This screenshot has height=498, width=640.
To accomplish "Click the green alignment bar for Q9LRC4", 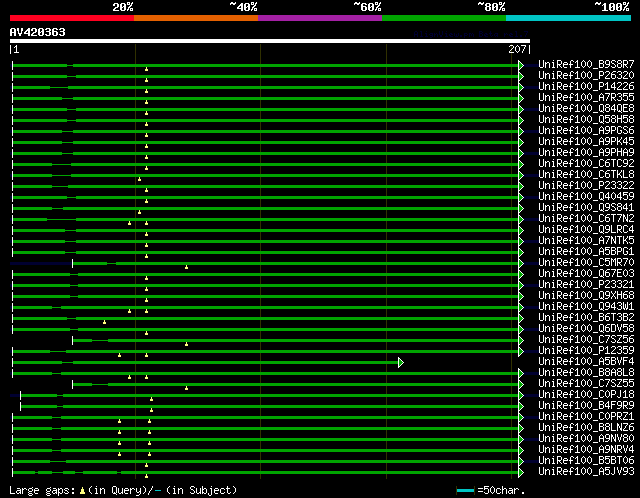I will click(300, 230).
